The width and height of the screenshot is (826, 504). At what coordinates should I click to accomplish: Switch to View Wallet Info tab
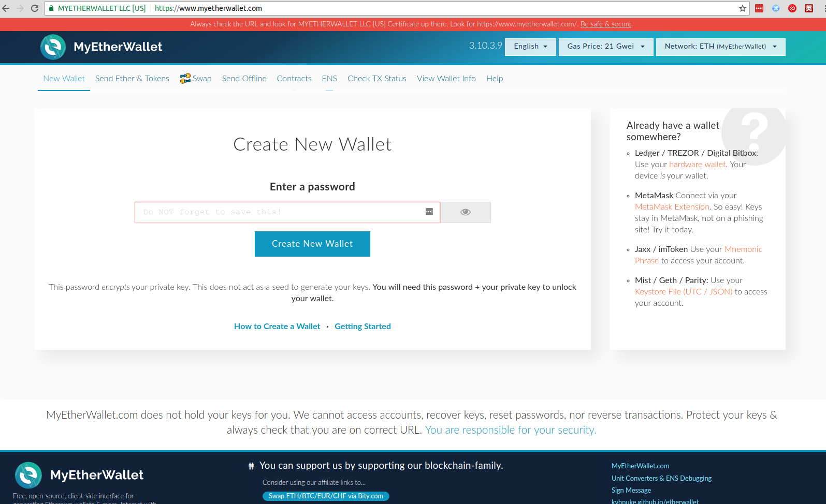point(446,79)
